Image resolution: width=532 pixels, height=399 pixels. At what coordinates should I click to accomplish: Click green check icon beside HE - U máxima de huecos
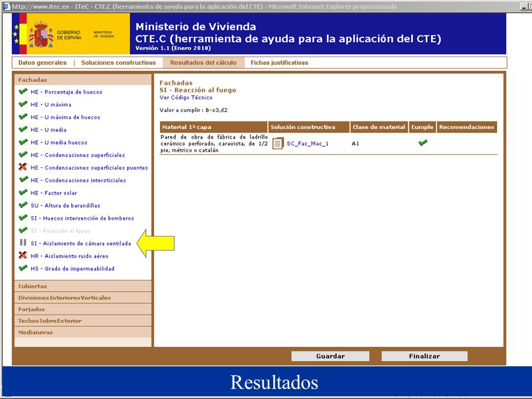pos(23,116)
